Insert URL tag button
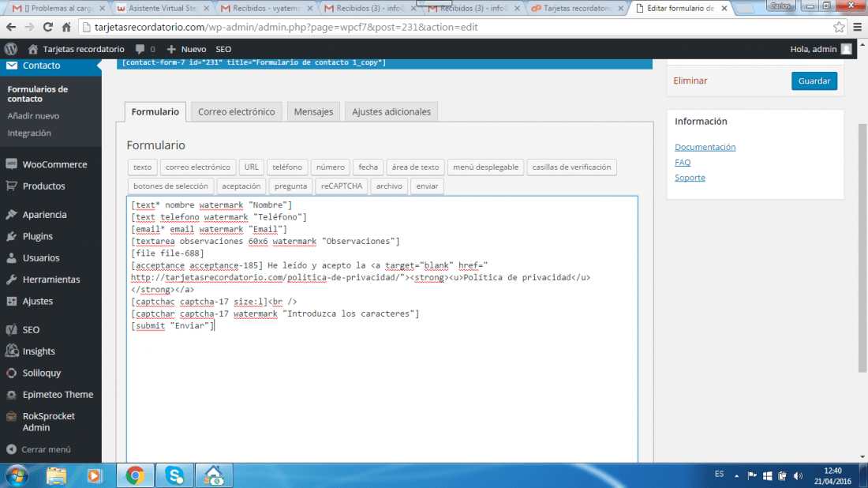This screenshot has width=868, height=488. tap(251, 167)
